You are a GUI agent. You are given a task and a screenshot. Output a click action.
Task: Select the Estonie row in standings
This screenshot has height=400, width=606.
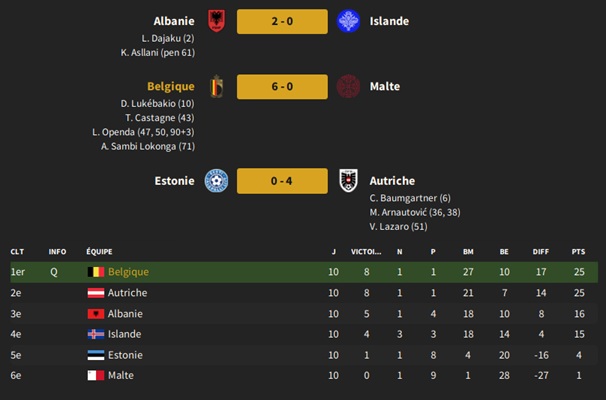pyautogui.click(x=304, y=355)
